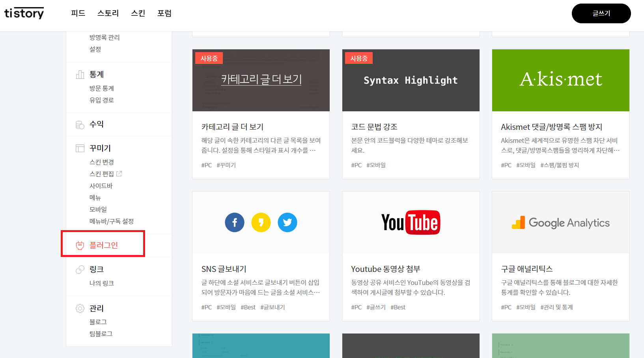The image size is (644, 358).
Task: Click the Twitter bird circle icon
Action: 287,223
